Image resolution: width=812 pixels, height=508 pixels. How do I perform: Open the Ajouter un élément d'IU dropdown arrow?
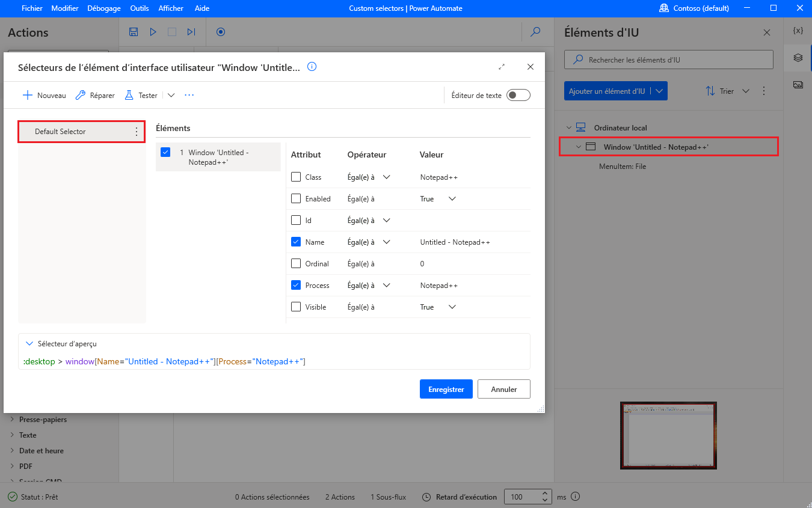pyautogui.click(x=659, y=91)
